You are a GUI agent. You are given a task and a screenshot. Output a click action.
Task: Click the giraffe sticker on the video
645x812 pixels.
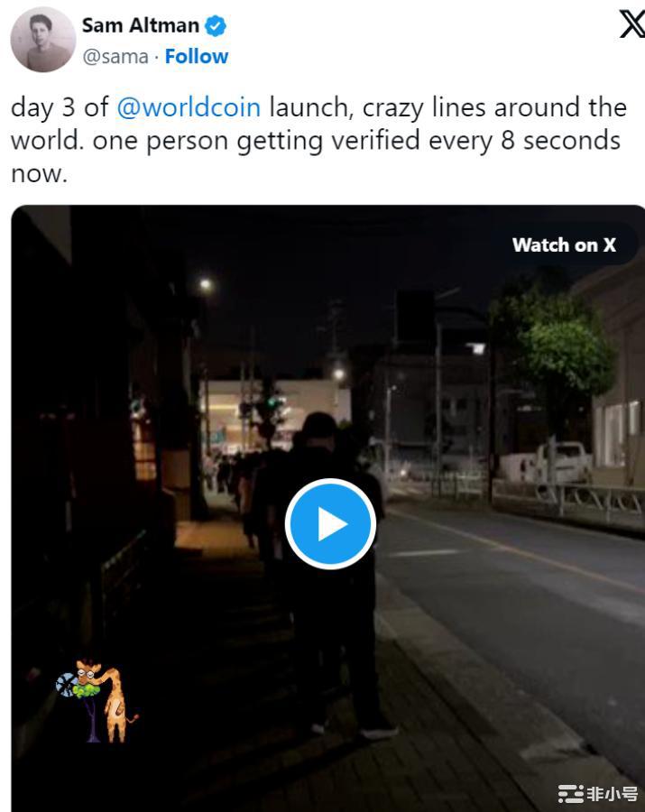click(97, 701)
